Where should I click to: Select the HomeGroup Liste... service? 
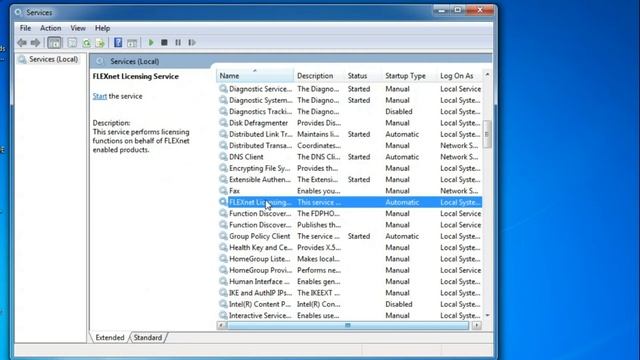pos(350,259)
